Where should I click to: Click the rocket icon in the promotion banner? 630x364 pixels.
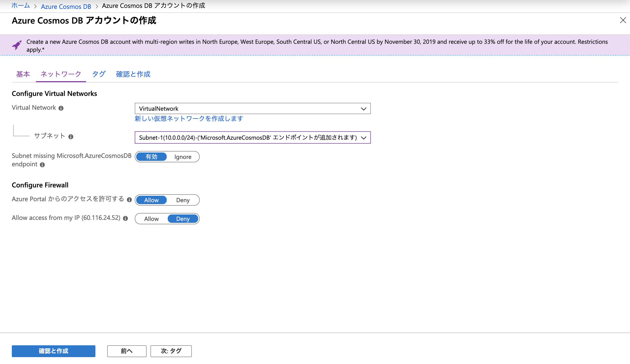(x=17, y=45)
